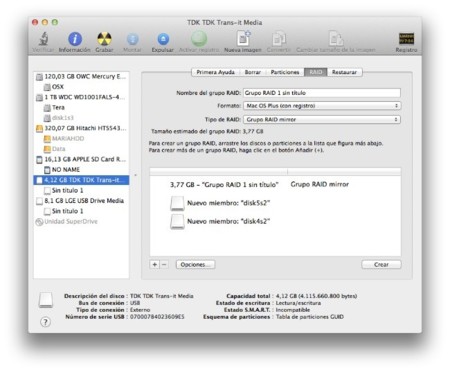Select 4,12 GB TDK Trans-It disk
The height and width of the screenshot is (372, 450).
pyautogui.click(x=81, y=180)
